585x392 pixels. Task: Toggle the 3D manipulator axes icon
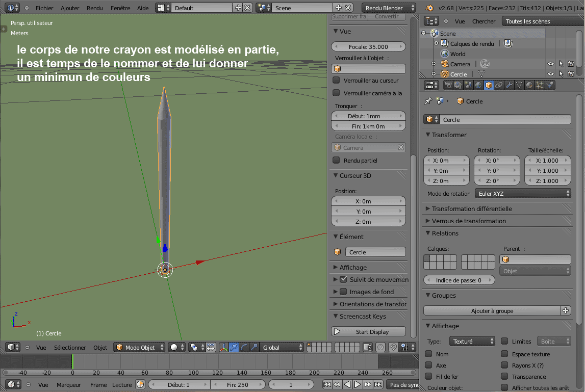(223, 348)
